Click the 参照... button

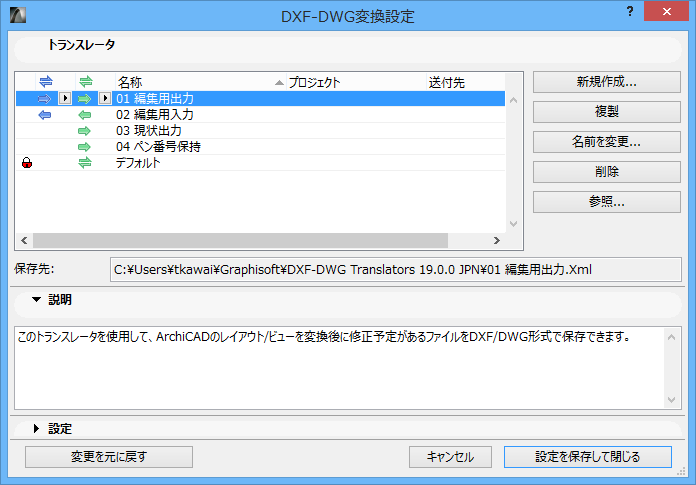[x=607, y=202]
